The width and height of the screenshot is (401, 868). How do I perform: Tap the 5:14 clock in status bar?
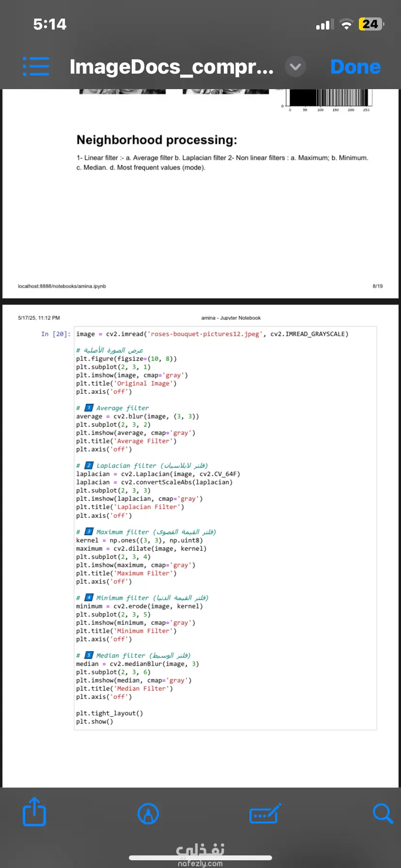click(50, 24)
